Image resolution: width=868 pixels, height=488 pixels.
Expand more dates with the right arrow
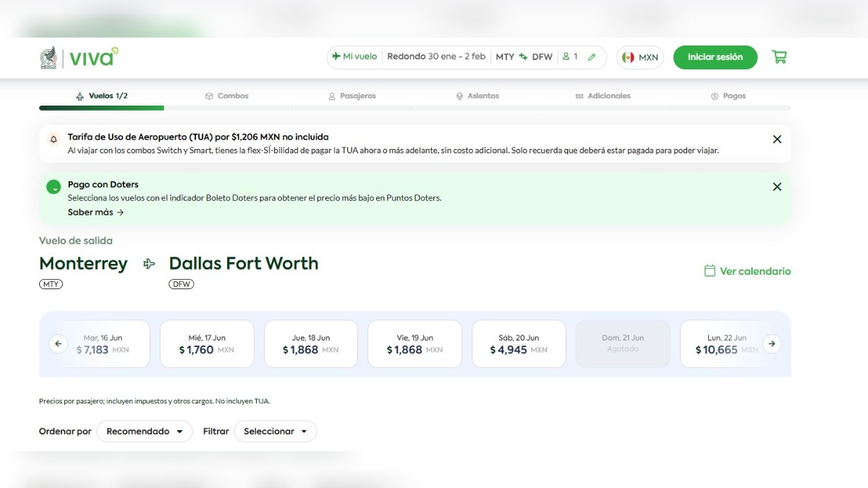tap(772, 343)
